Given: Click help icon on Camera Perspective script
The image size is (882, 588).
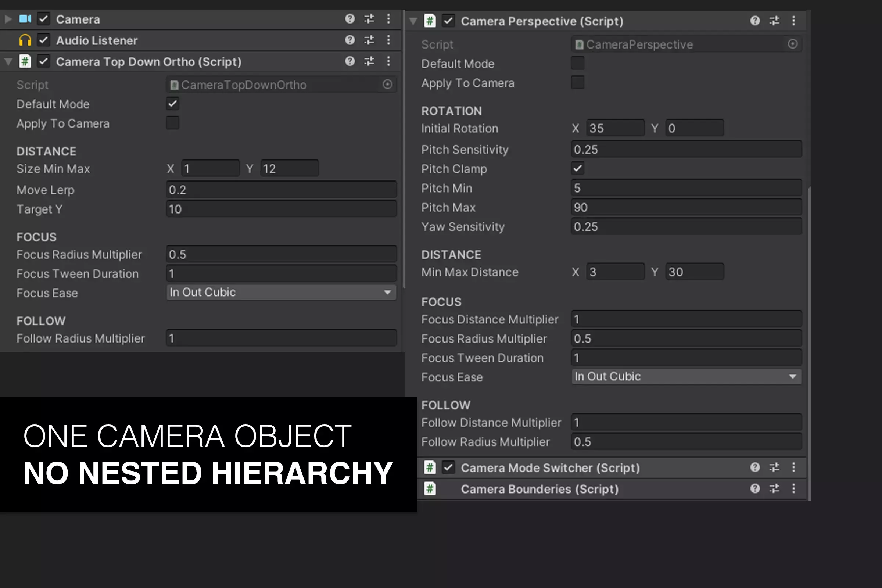Looking at the screenshot, I should [x=754, y=21].
